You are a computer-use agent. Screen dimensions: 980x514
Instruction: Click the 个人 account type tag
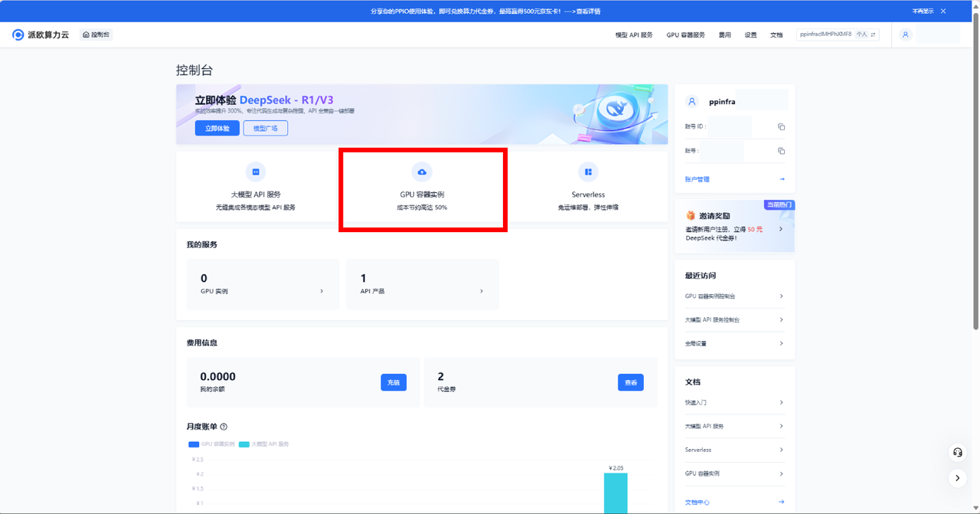(861, 34)
